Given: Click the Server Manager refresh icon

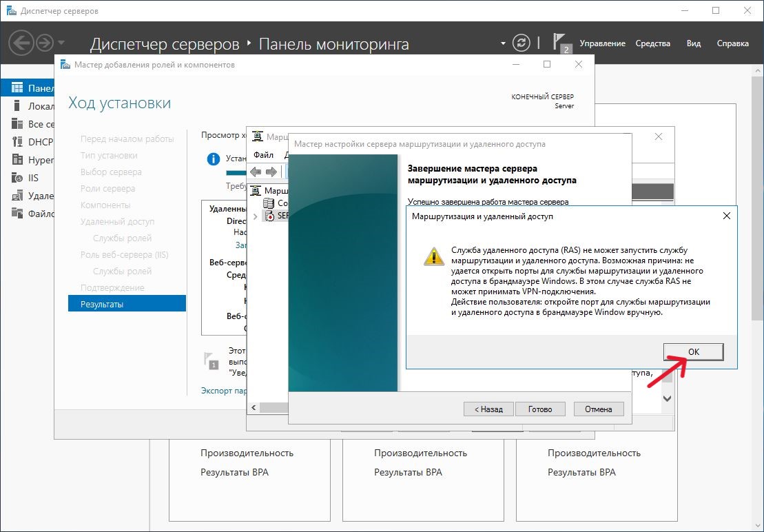Looking at the screenshot, I should pos(522,43).
